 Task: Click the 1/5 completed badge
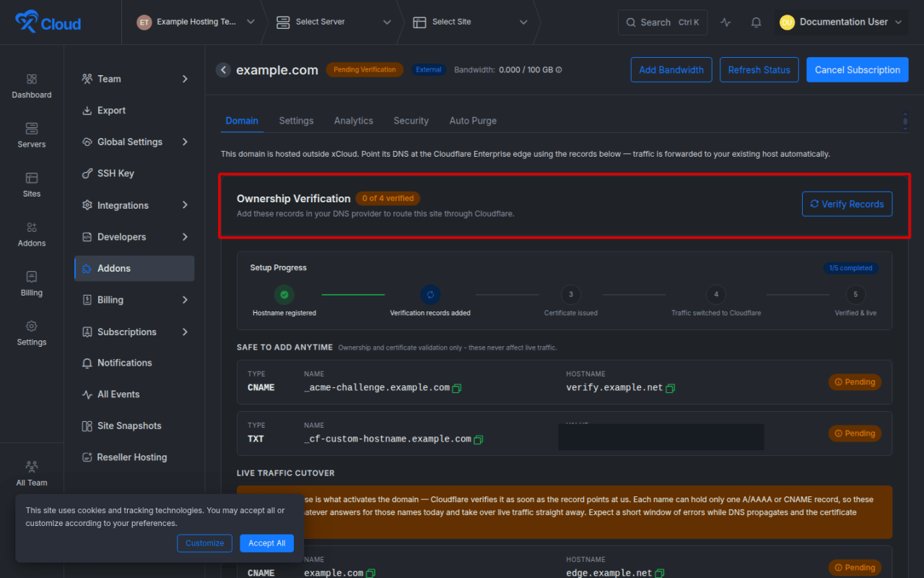click(x=851, y=268)
